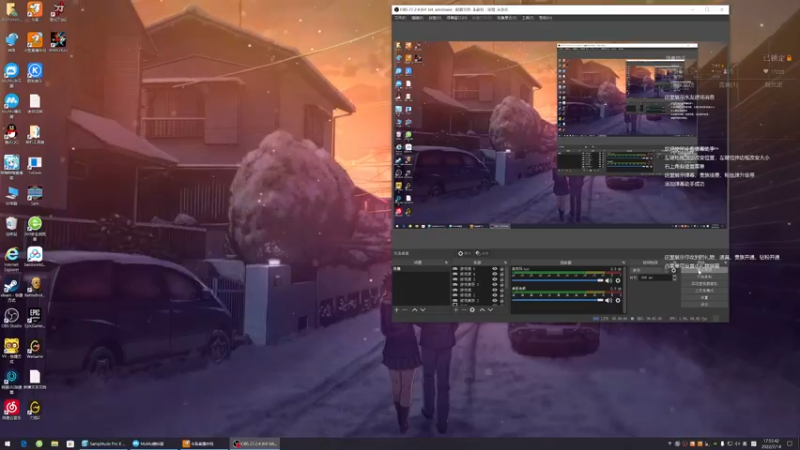Add a new source with the plus icon
800x450 pixels.
click(x=456, y=310)
